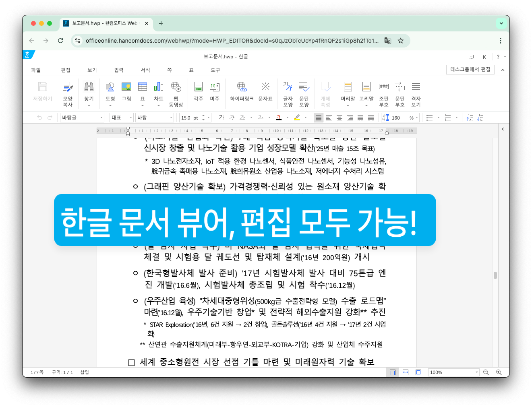Open 문단 모양 (paragraph format)

[304, 94]
